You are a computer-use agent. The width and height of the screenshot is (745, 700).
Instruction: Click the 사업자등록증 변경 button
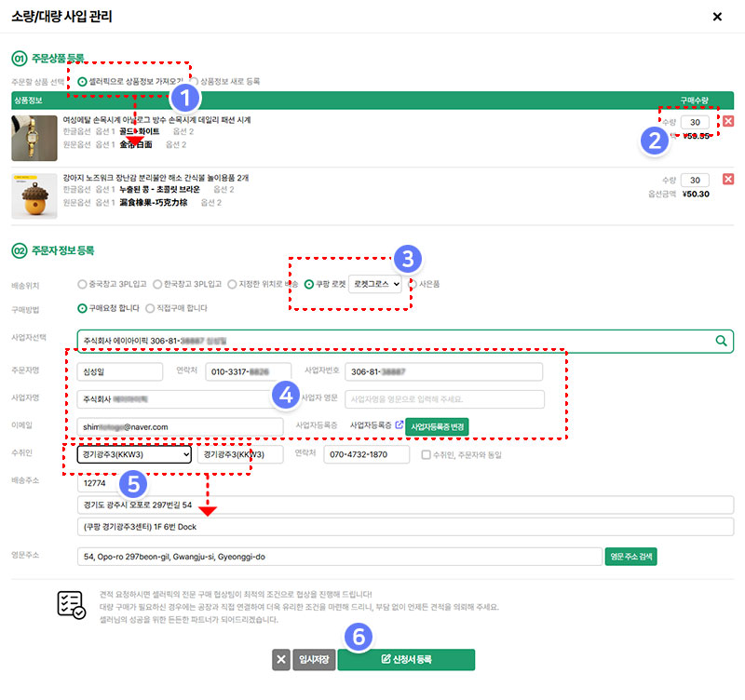click(x=436, y=425)
